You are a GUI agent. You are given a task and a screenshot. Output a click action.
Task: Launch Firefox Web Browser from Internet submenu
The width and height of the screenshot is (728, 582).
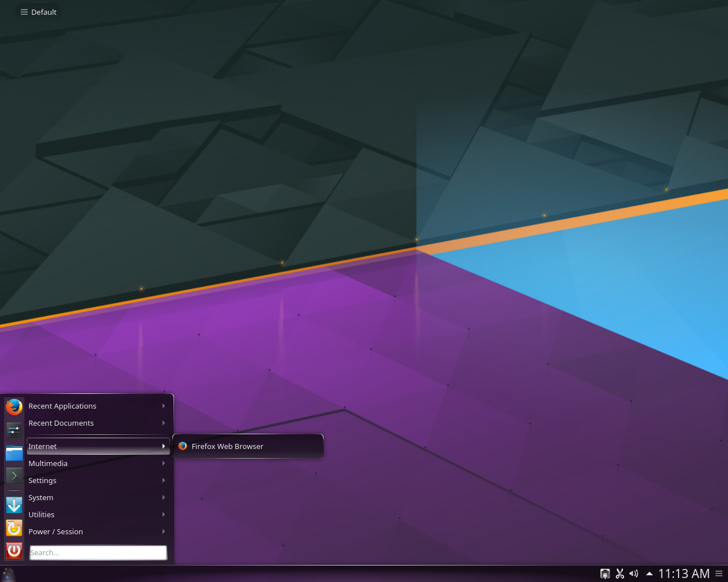click(x=248, y=446)
